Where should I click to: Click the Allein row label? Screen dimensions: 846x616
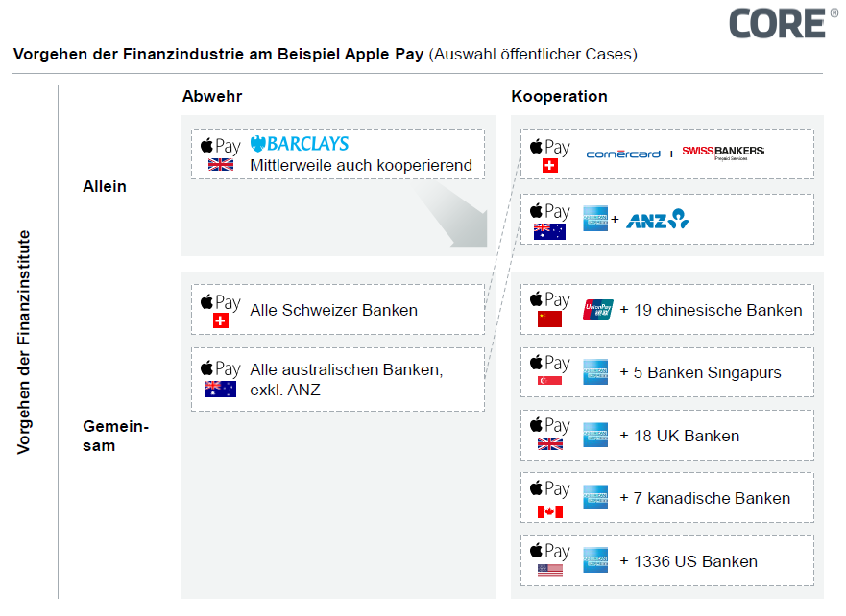click(x=105, y=186)
